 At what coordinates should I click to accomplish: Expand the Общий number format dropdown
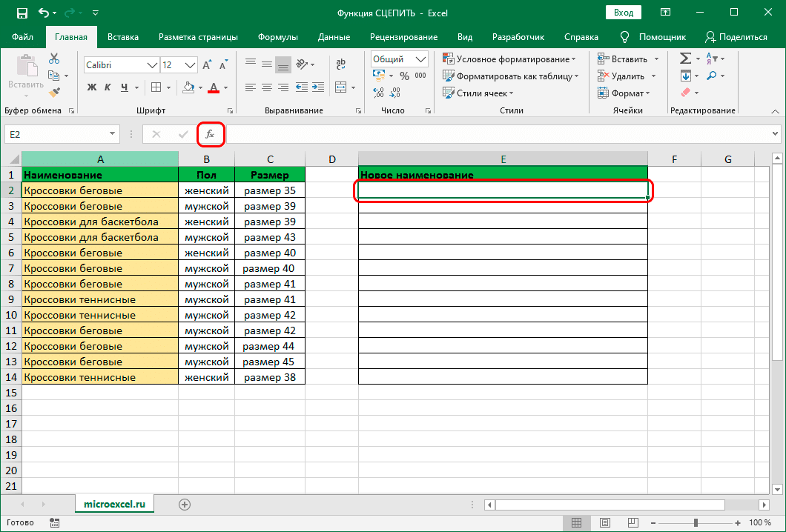coord(421,59)
